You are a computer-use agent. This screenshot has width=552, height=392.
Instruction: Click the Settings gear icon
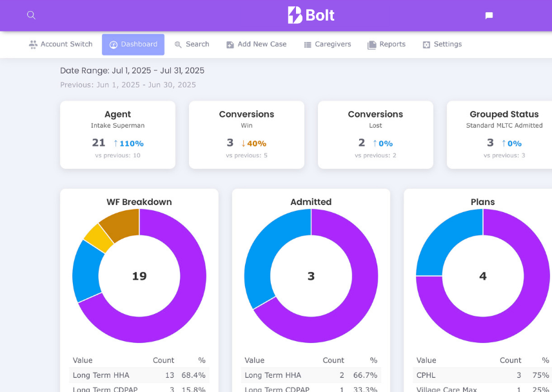coord(425,44)
